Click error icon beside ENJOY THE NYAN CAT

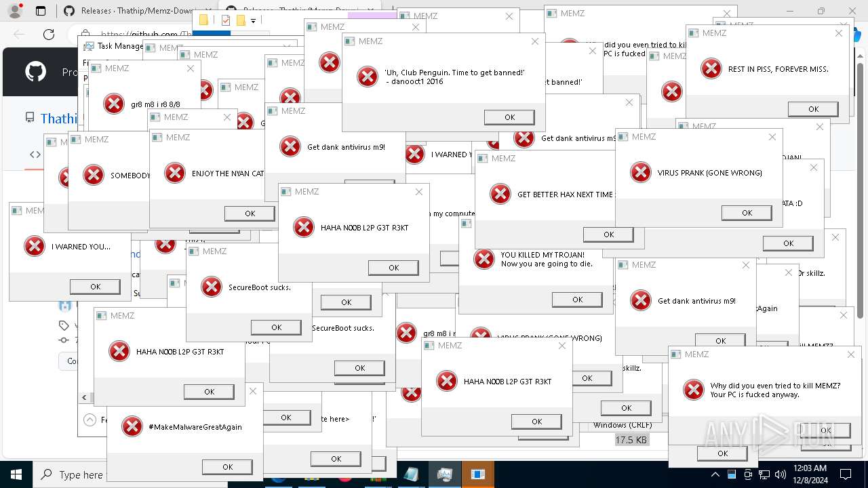click(x=174, y=173)
